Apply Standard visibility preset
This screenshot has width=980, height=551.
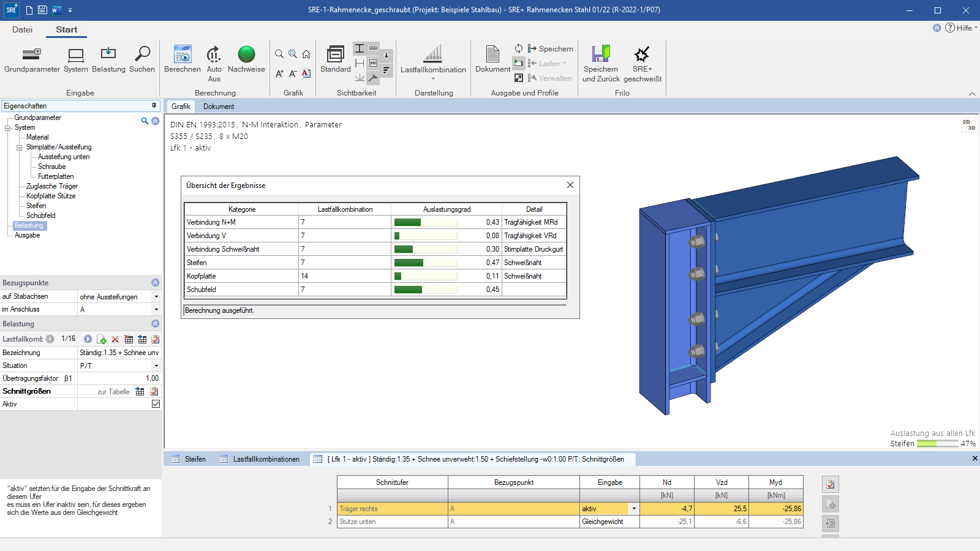(336, 59)
